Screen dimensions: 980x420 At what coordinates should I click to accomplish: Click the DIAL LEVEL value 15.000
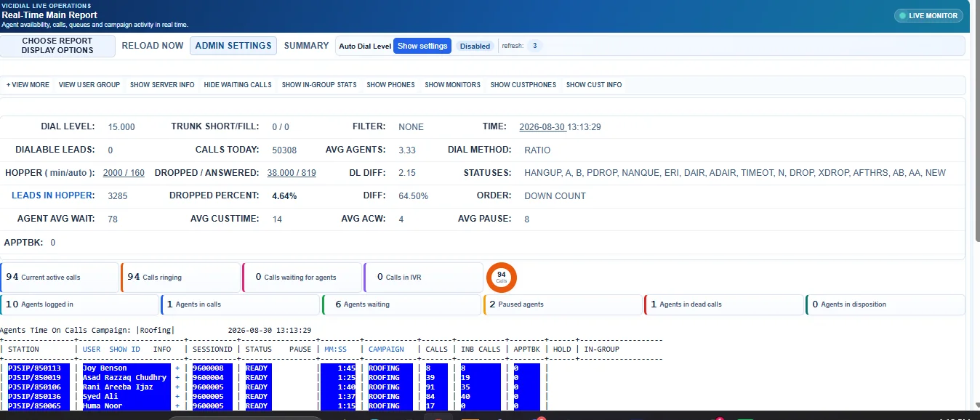(121, 127)
